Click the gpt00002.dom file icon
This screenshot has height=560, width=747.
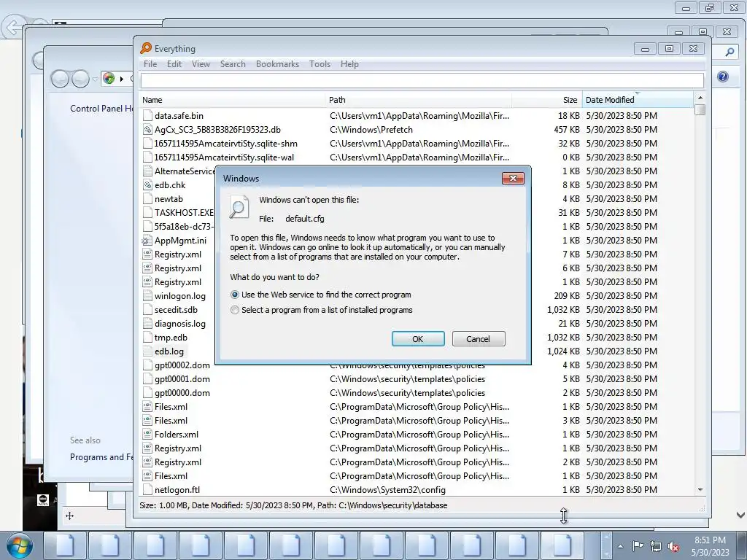(x=147, y=365)
